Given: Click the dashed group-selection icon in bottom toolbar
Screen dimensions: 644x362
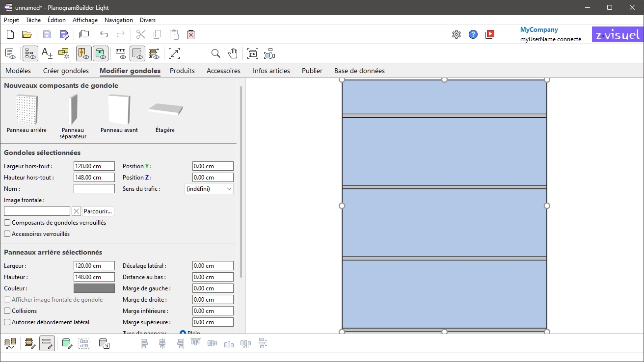Looking at the screenshot, I should pyautogui.click(x=84, y=343).
